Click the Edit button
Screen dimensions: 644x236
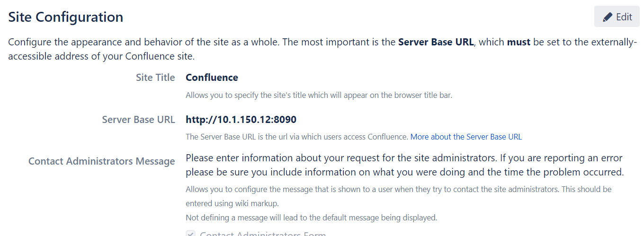click(617, 17)
